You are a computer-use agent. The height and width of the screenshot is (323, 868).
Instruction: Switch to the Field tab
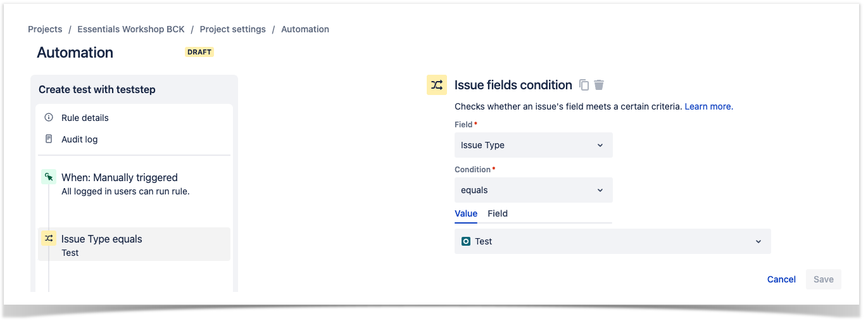[498, 213]
